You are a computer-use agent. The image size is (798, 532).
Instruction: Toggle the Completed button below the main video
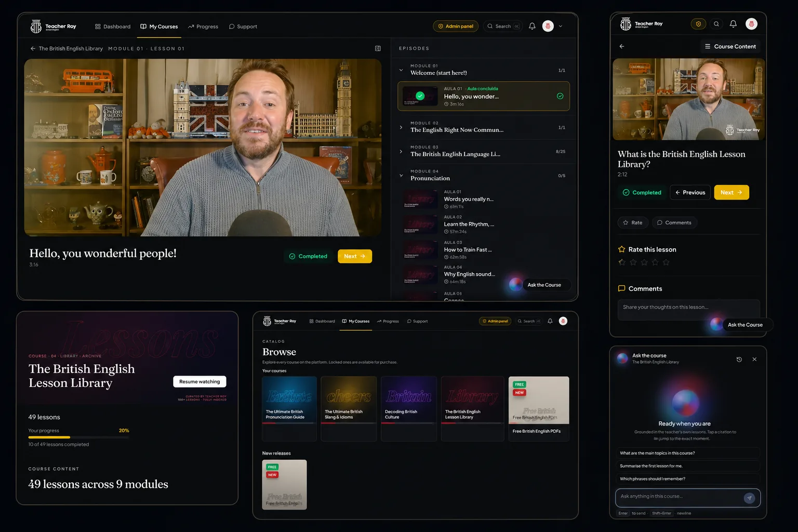tap(309, 256)
